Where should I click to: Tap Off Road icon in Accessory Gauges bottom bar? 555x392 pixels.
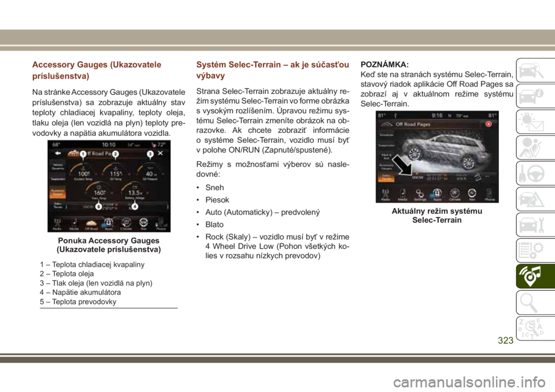[x=91, y=224]
